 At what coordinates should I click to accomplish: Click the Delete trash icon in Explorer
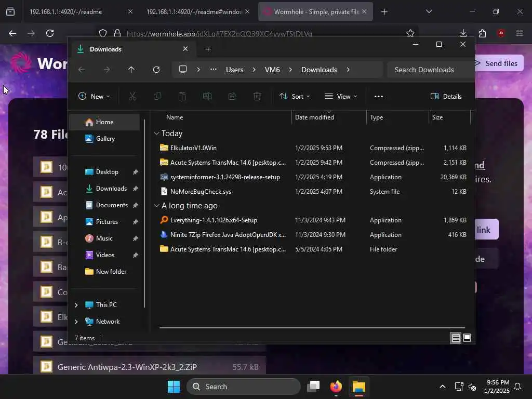click(257, 96)
